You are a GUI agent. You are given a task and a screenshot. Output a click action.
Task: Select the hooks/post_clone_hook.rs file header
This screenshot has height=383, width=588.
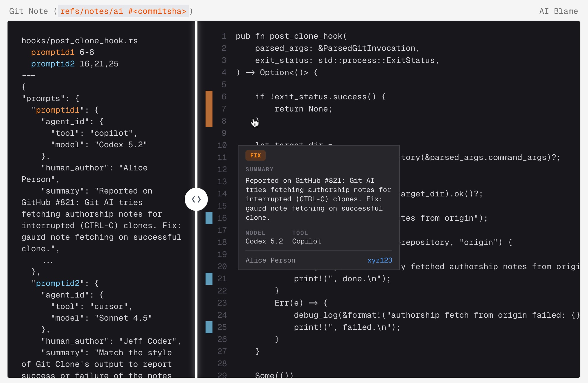(x=79, y=40)
